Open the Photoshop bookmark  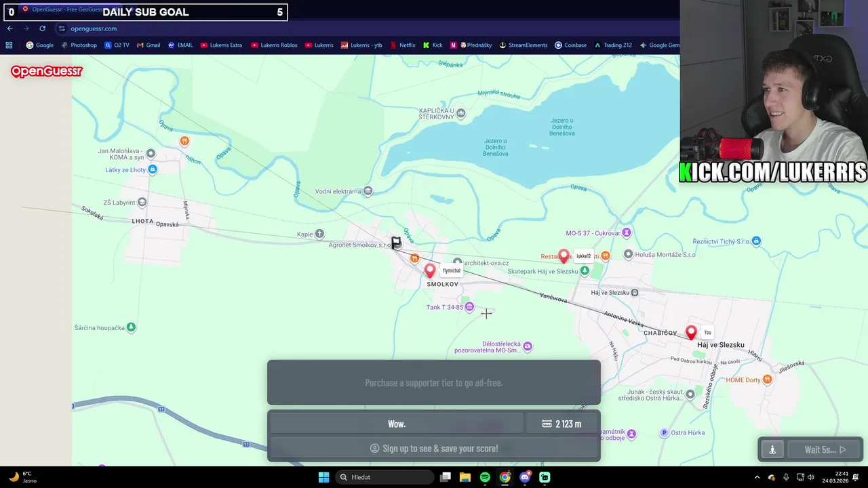tap(79, 45)
